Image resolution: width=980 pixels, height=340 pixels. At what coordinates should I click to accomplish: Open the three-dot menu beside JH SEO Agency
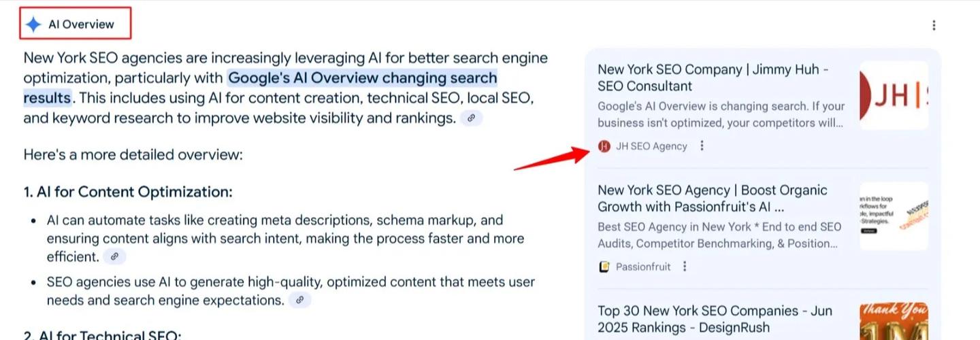pyautogui.click(x=702, y=146)
